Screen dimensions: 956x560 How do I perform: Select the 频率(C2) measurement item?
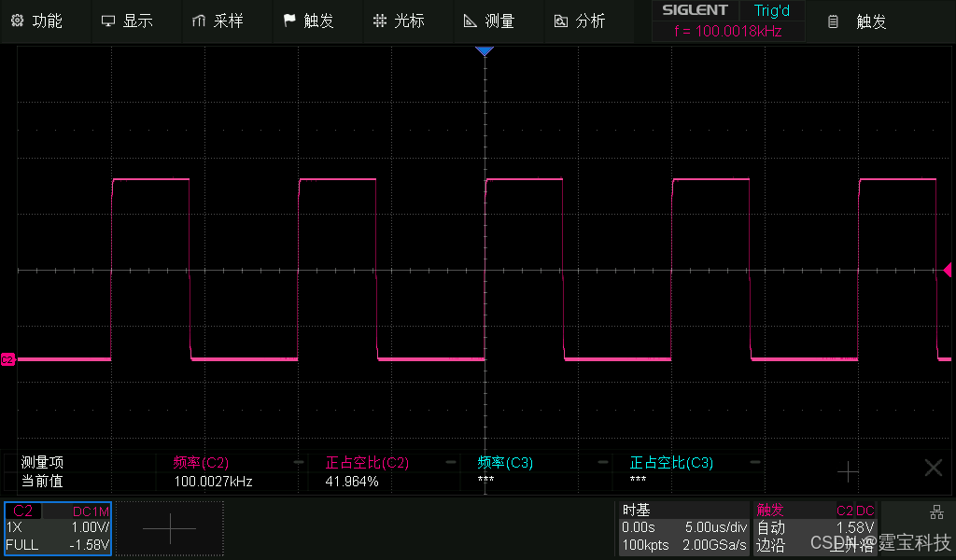201,463
